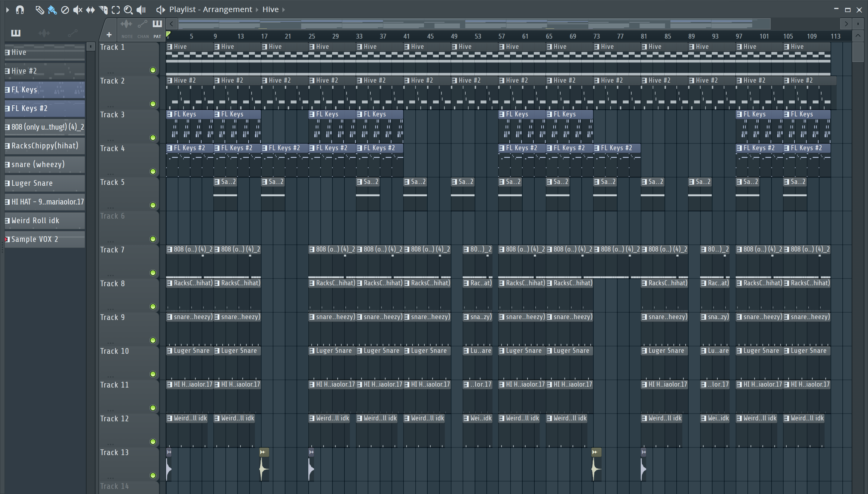Open the playlist options menu arrow
The width and height of the screenshot is (868, 494).
click(8, 10)
